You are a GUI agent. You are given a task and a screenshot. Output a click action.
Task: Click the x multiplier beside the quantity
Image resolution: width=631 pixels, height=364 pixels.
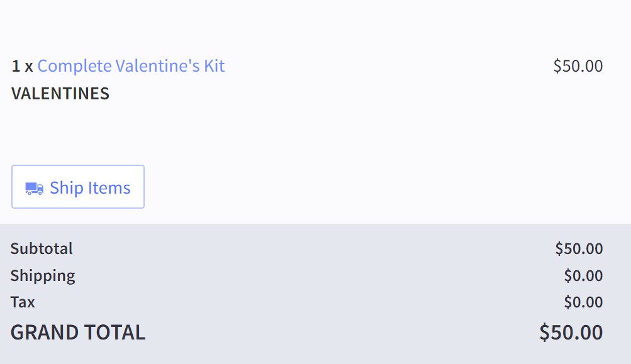point(29,67)
